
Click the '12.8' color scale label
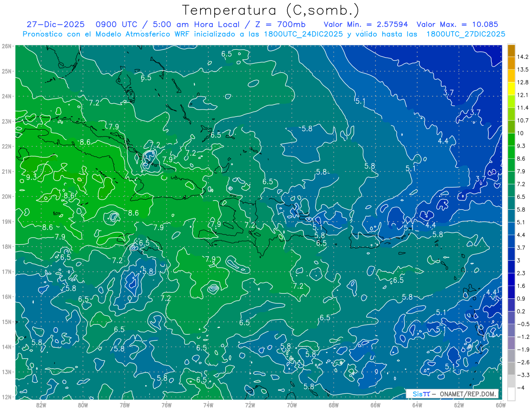(522, 82)
